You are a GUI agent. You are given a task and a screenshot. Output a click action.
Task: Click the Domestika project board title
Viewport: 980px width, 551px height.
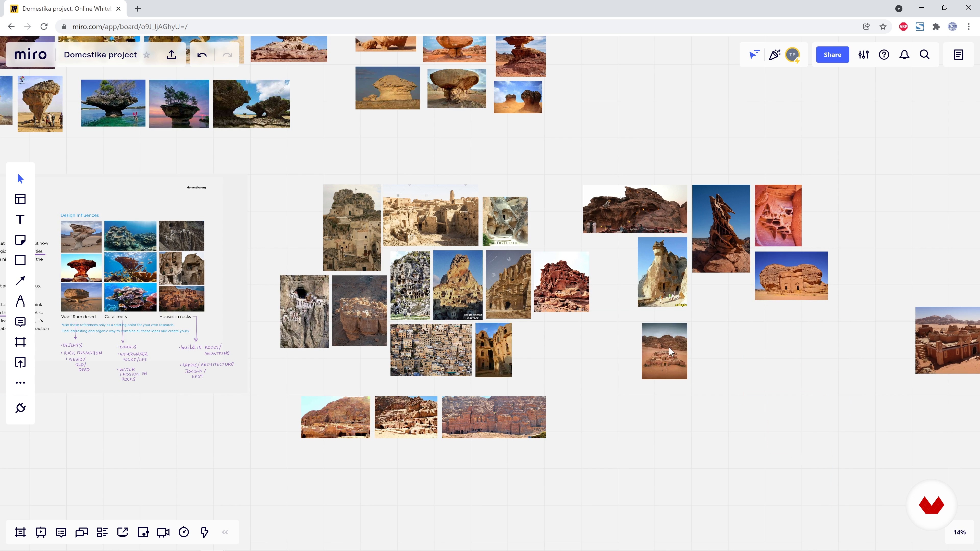[100, 55]
